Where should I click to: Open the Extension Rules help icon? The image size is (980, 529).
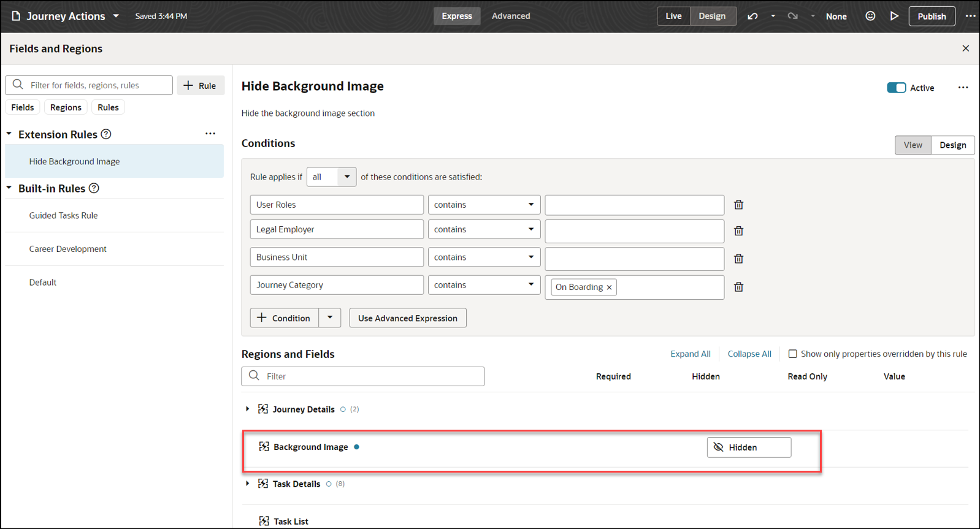(106, 134)
